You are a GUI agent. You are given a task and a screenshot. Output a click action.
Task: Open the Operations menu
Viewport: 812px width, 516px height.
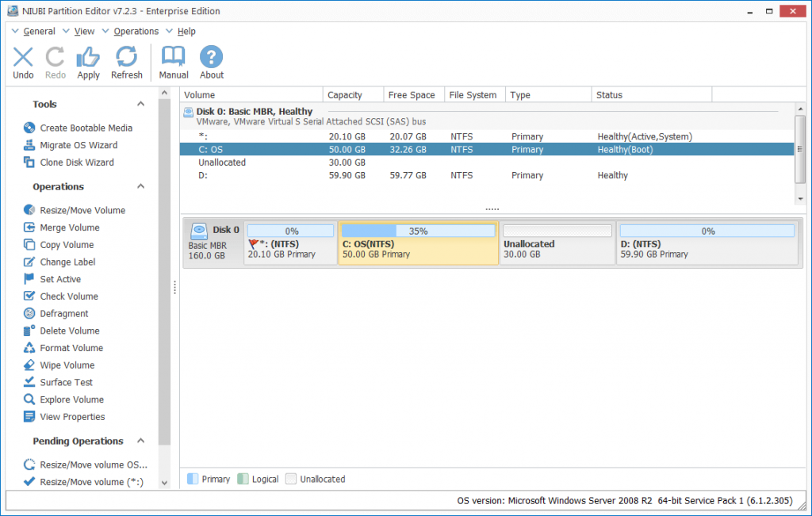(x=136, y=32)
